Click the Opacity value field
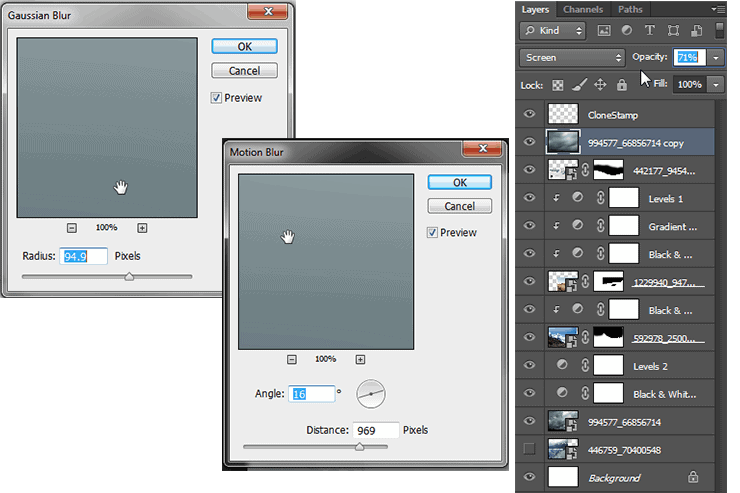The width and height of the screenshot is (740, 493). (690, 58)
